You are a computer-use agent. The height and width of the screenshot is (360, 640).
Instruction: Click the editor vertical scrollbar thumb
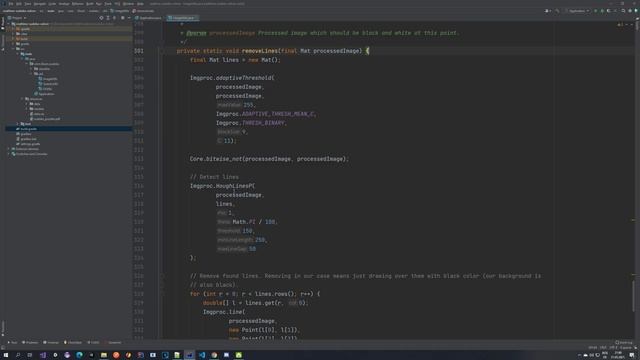click(x=633, y=296)
